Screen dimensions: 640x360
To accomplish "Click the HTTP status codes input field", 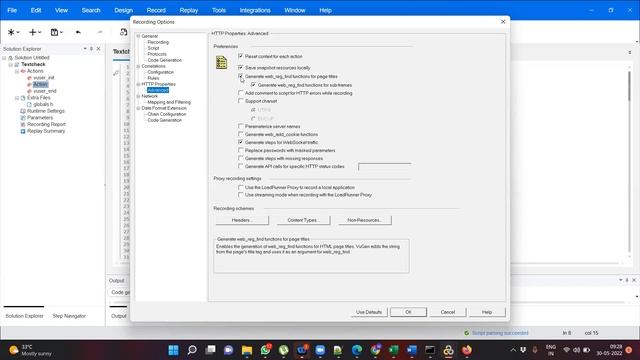I will point(384,167).
